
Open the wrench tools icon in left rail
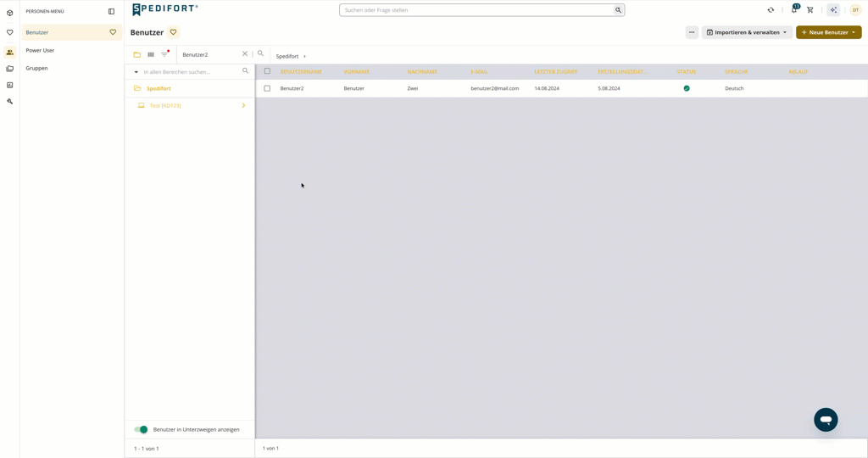tap(9, 101)
